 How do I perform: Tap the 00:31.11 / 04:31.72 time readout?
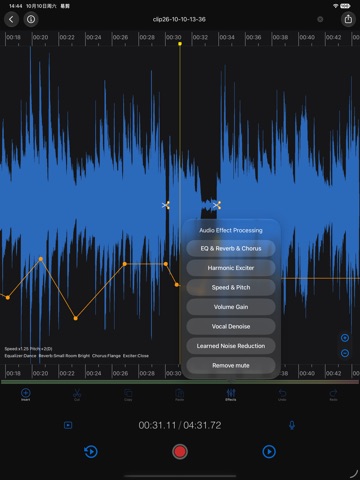(x=180, y=425)
